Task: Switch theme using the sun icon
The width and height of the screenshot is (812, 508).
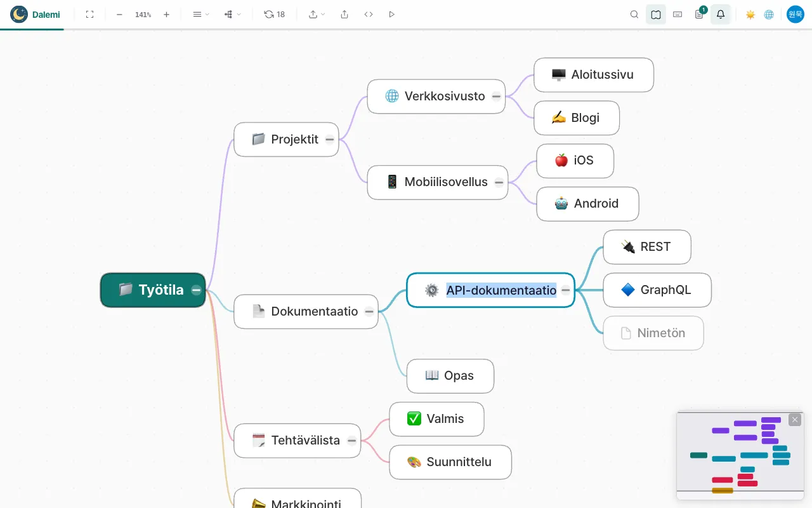Action: (750, 14)
